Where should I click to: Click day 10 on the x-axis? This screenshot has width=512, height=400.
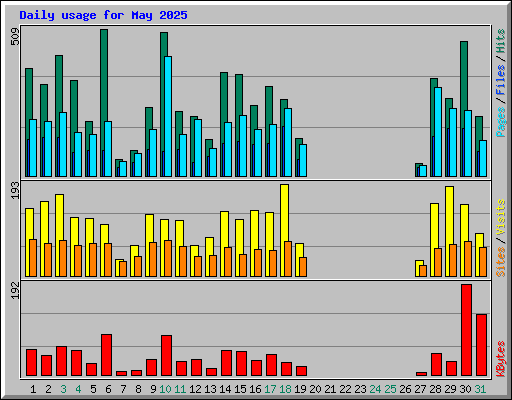coord(165,389)
